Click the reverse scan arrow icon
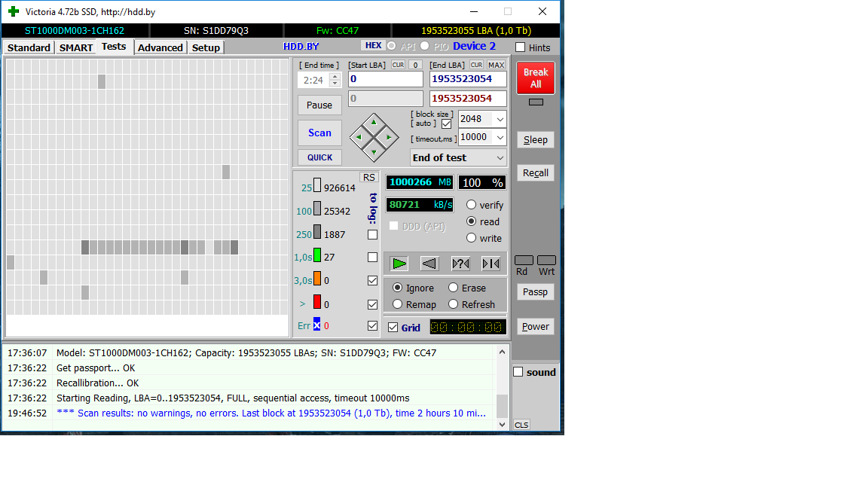 pos(429,264)
